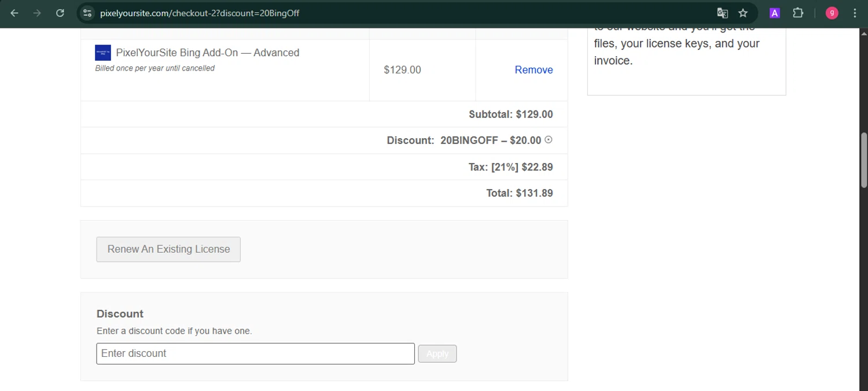The image size is (868, 391).
Task: Select the Subtotal: $129.00 line
Action: coord(511,114)
